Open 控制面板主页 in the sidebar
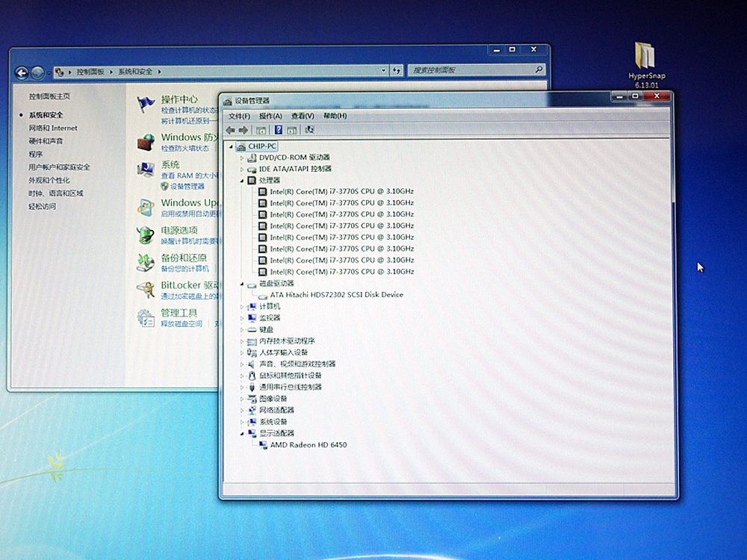The image size is (747, 560). pyautogui.click(x=49, y=96)
